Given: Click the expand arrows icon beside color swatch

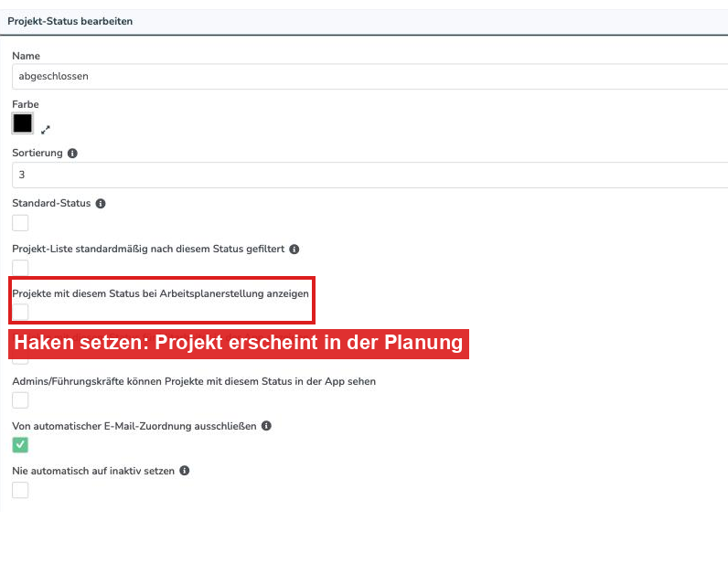Looking at the screenshot, I should (x=46, y=130).
